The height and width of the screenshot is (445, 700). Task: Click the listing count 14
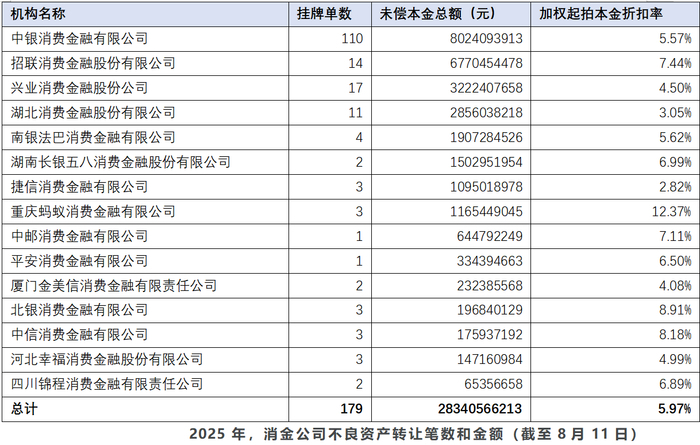click(x=355, y=63)
